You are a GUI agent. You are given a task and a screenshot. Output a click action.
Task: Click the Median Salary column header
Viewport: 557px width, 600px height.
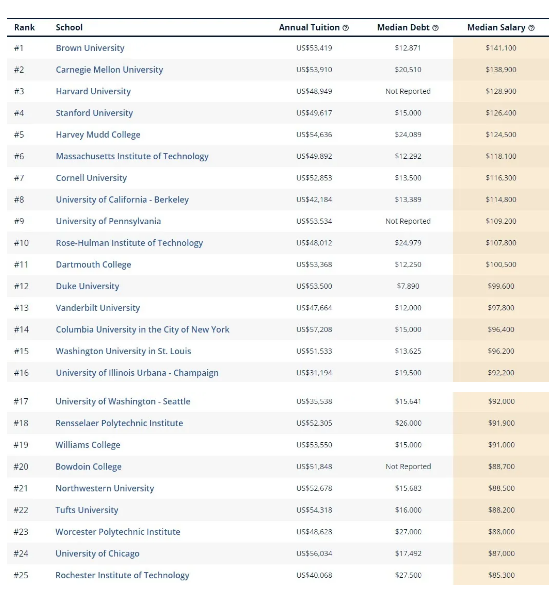[x=496, y=28]
